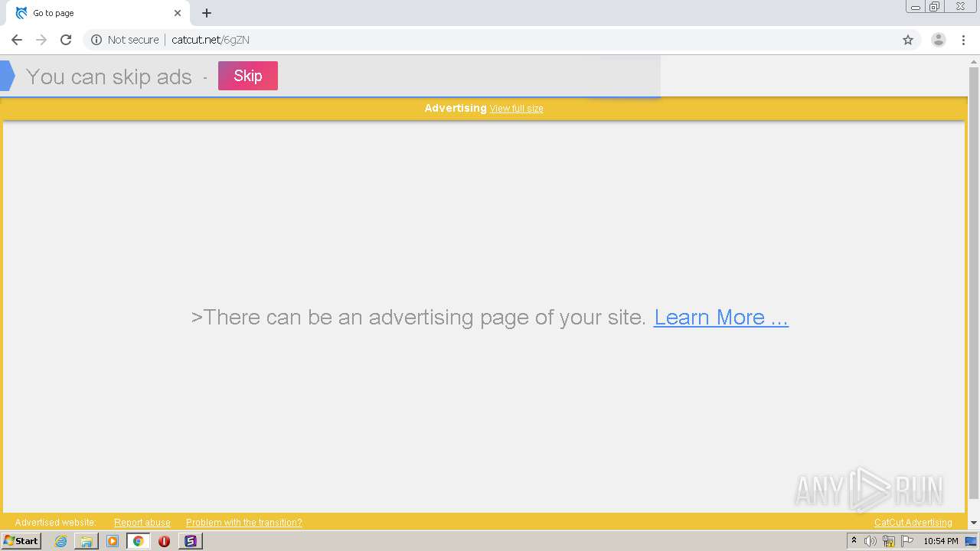
Task: Open the media player taskbar icon
Action: pyautogui.click(x=113, y=541)
